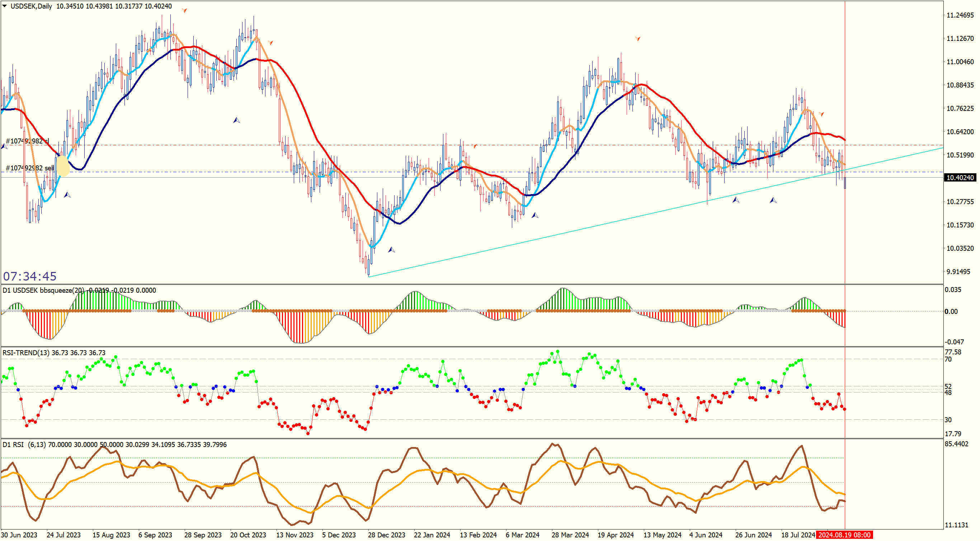Click the 28 Dec 2023 date axis label
Screen dimensions: 980x541
point(386,535)
